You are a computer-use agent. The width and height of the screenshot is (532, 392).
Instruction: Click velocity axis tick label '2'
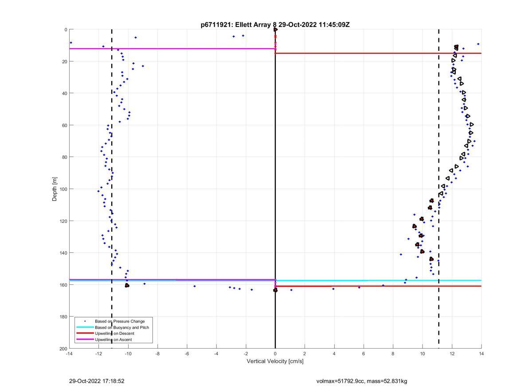tap(305, 353)
